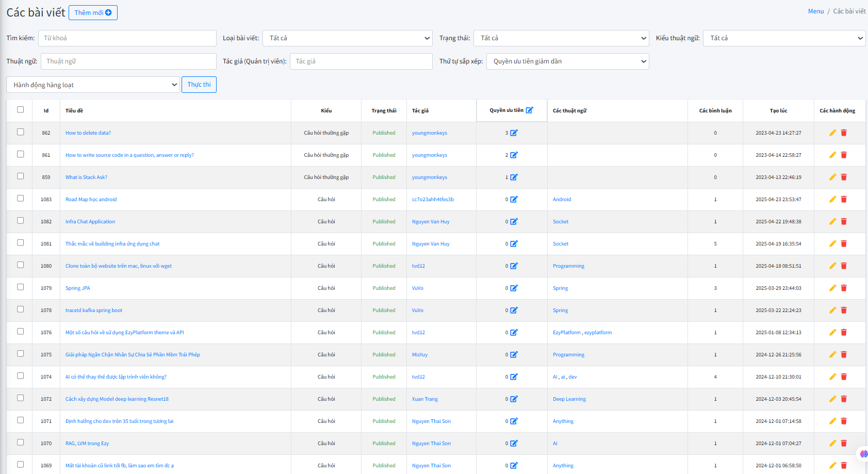Edit priority icon in the column header
Viewport: 868px width, 474px height.
[530, 110]
